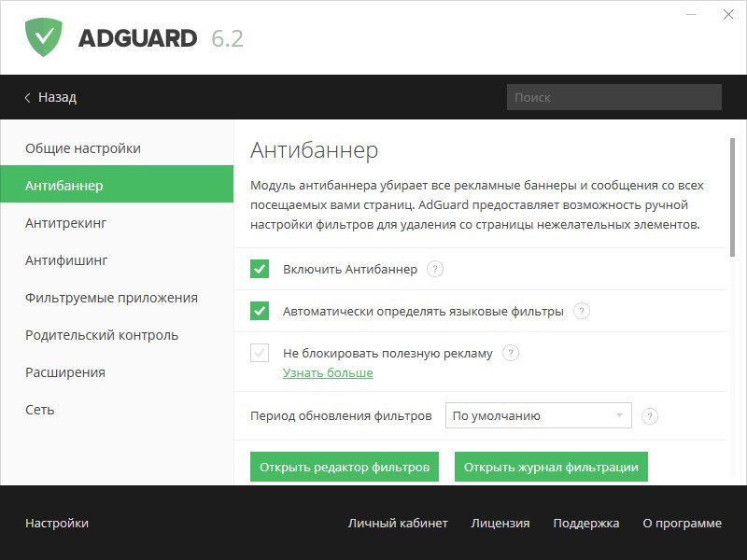Open Антифишинг section
This screenshot has height=560, width=747.
(117, 260)
